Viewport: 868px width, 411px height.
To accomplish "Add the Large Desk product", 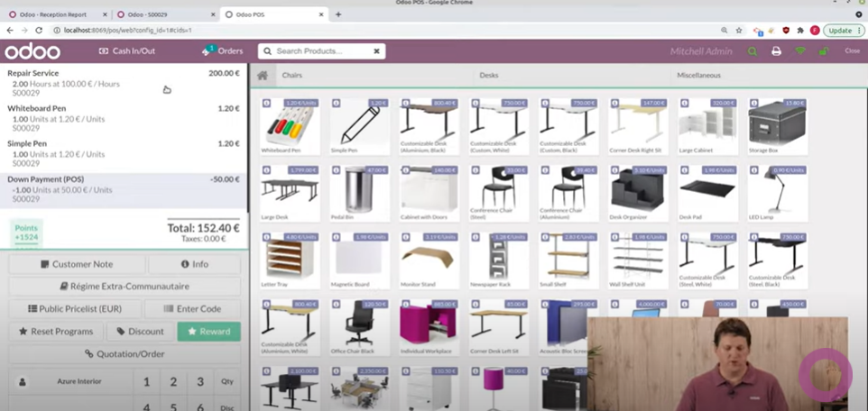I will pos(290,193).
